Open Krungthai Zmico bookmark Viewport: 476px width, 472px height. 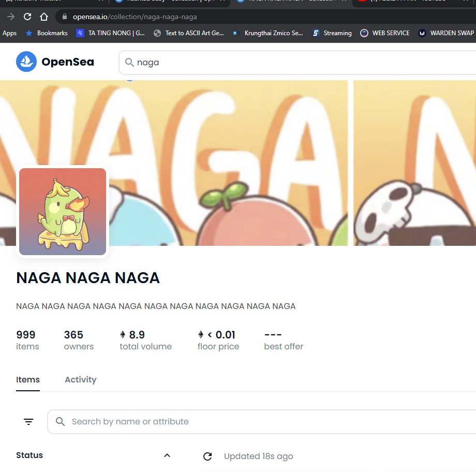tap(268, 33)
